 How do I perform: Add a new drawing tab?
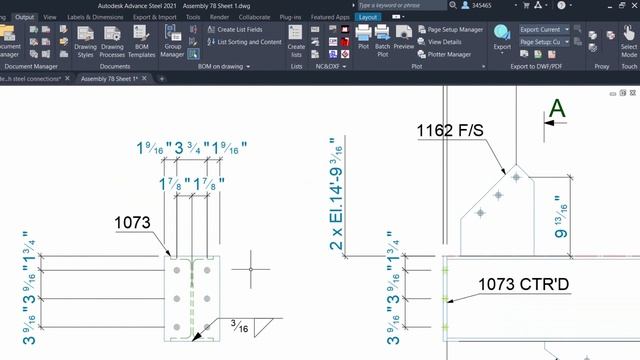point(162,79)
